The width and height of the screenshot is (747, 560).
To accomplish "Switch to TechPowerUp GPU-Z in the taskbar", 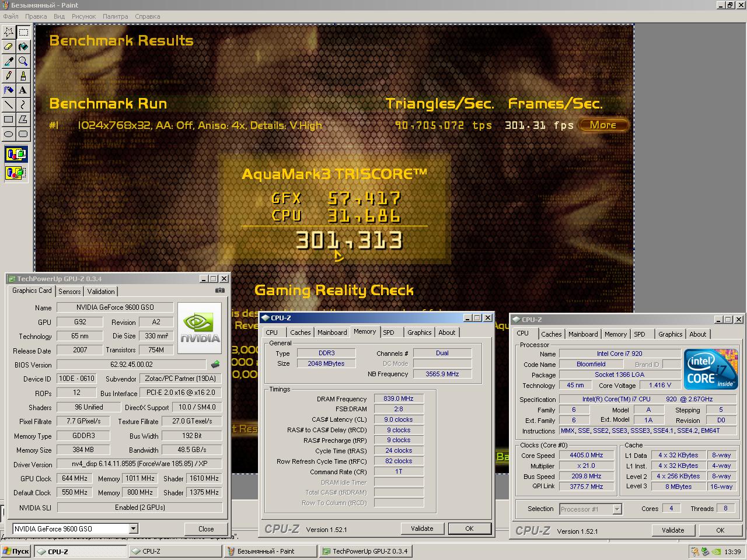I will click(366, 551).
